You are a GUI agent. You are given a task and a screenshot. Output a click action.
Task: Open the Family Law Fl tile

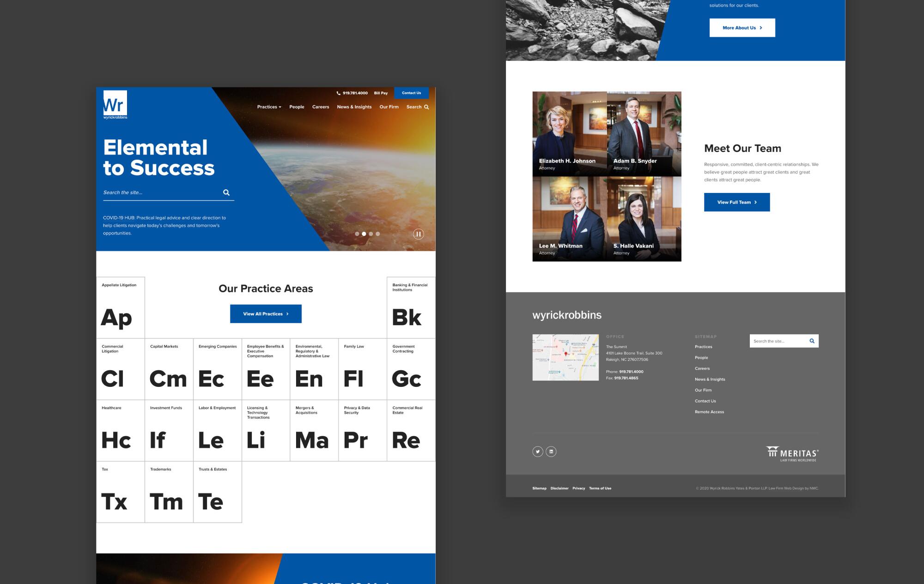(362, 369)
